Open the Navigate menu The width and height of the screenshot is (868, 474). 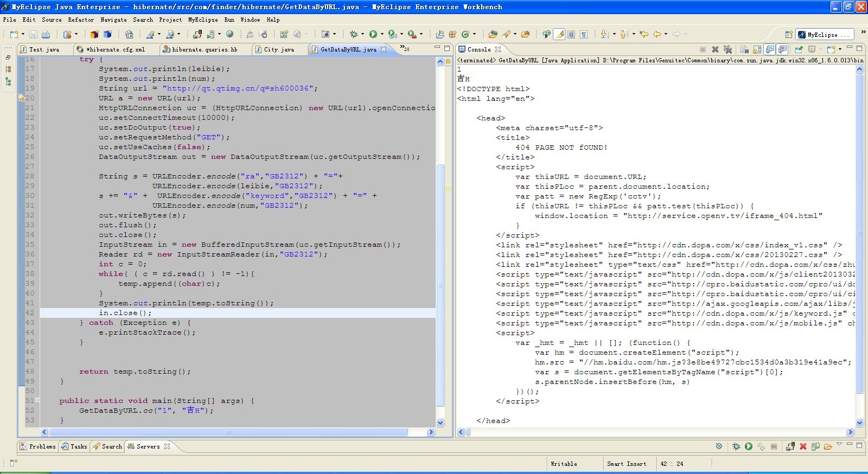click(x=113, y=20)
